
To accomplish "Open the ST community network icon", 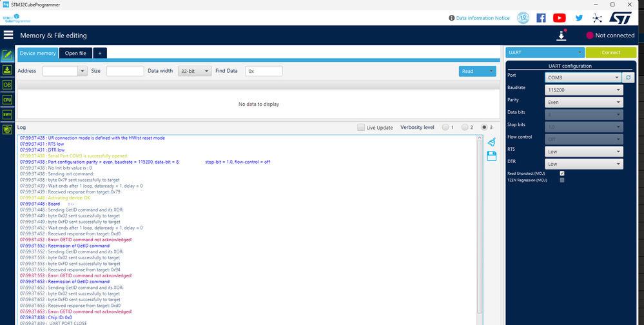I will coord(597,18).
